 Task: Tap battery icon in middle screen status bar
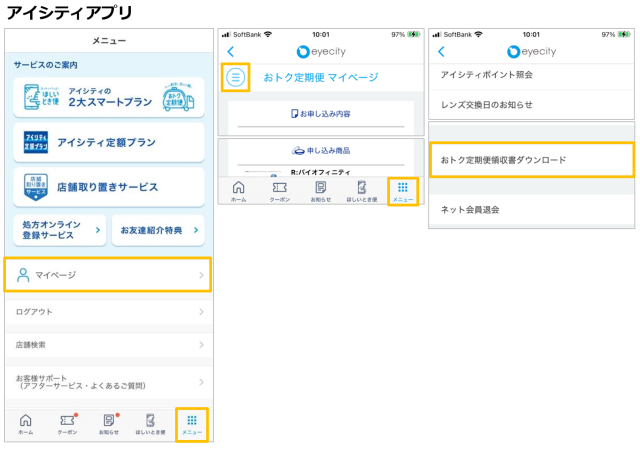click(x=413, y=34)
